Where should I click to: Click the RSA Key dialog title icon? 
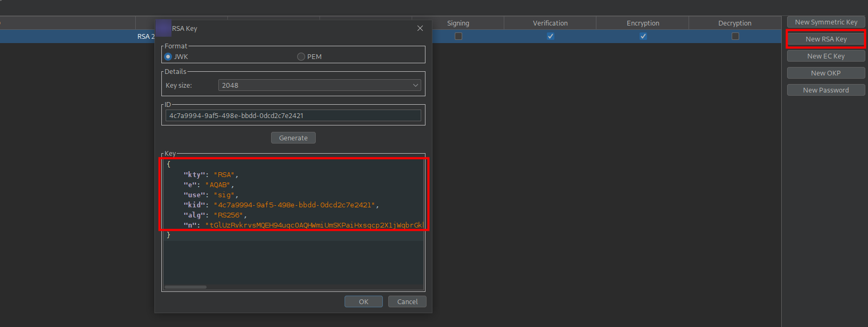click(163, 28)
